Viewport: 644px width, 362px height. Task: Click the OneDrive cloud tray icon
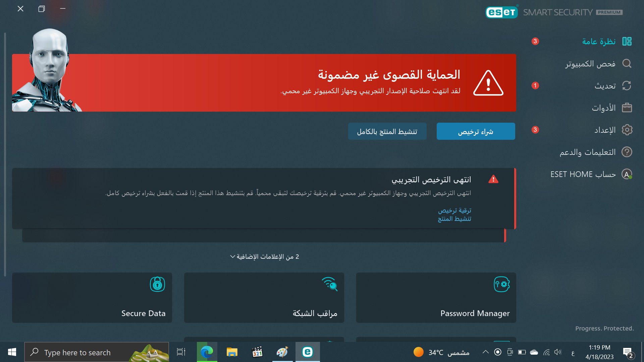tap(534, 352)
